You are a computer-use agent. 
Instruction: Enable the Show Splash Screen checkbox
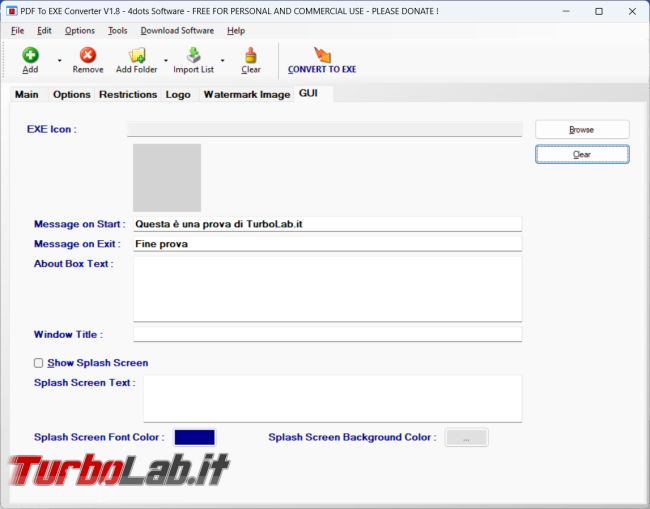point(39,363)
